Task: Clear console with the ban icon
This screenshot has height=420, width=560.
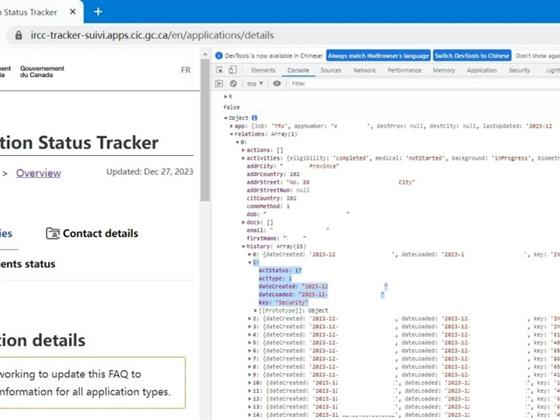Action: tap(233, 84)
